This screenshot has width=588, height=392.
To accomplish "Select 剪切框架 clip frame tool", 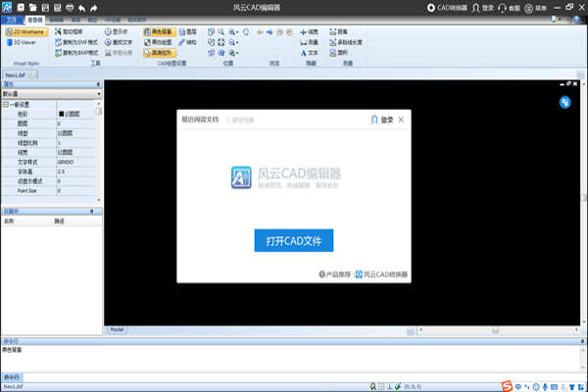I will pos(69,32).
